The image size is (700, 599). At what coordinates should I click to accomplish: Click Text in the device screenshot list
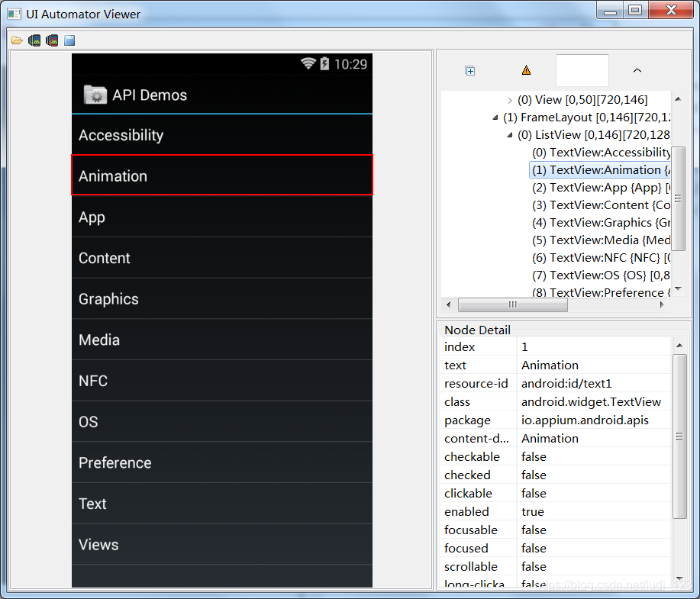tap(222, 504)
